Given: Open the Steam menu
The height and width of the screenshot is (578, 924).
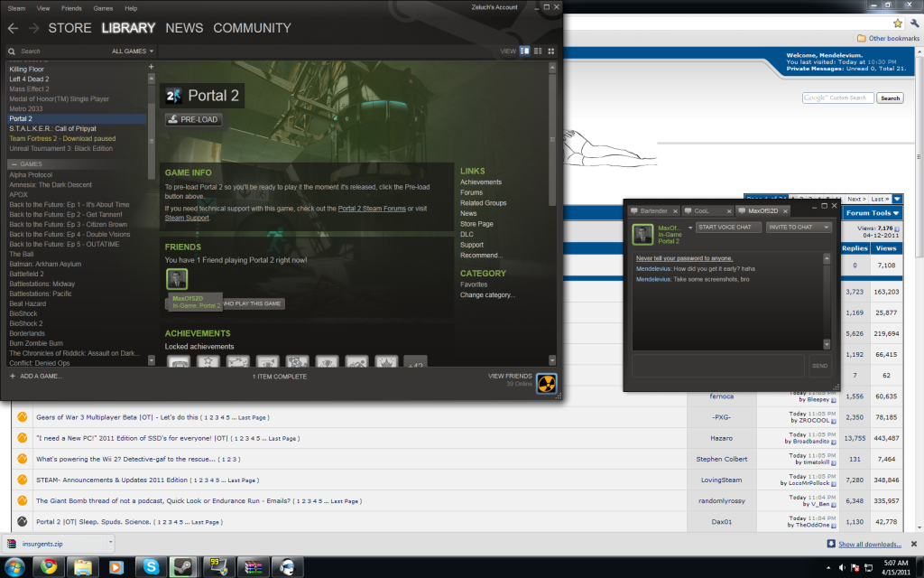Looking at the screenshot, I should pos(16,8).
